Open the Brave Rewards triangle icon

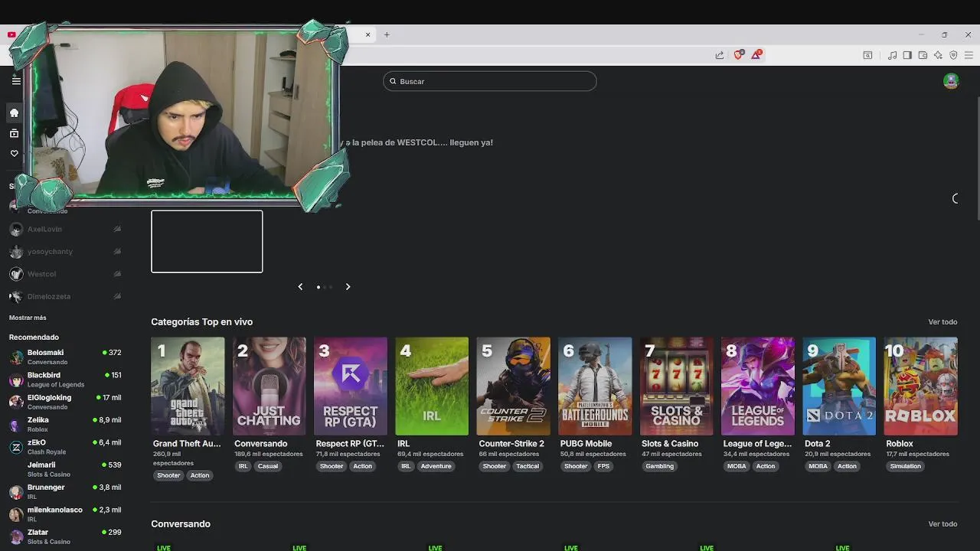tap(756, 54)
